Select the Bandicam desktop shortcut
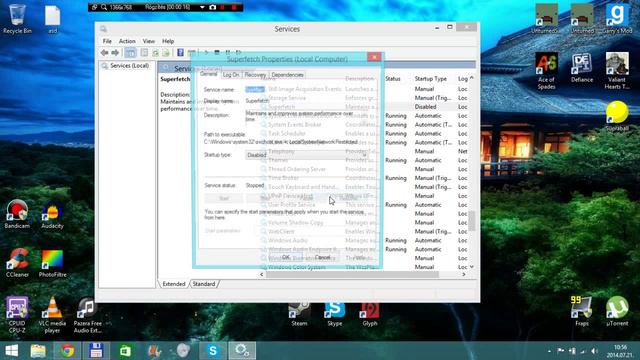This screenshot has height=360, width=640. pyautogui.click(x=17, y=214)
